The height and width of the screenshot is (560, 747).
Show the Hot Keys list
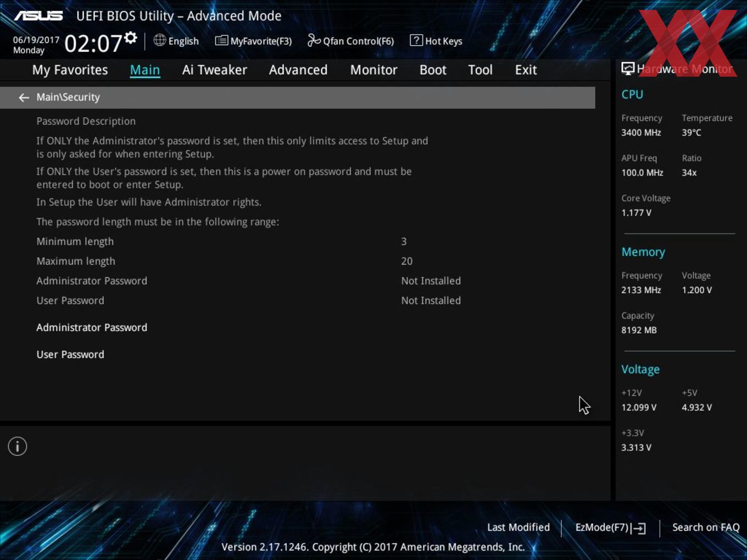click(x=443, y=41)
